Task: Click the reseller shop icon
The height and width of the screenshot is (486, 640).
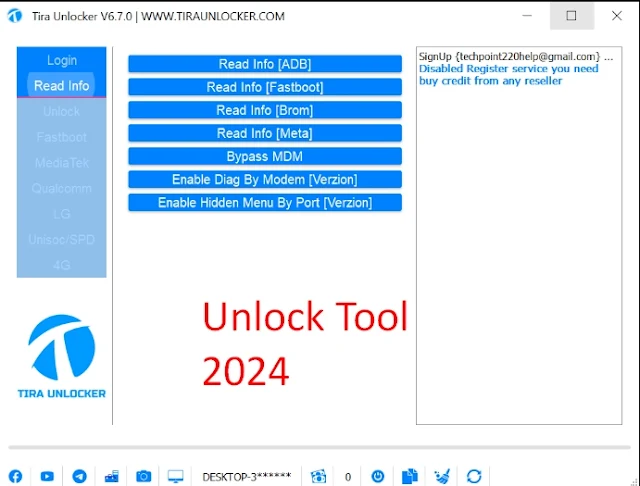Action: coord(111,476)
